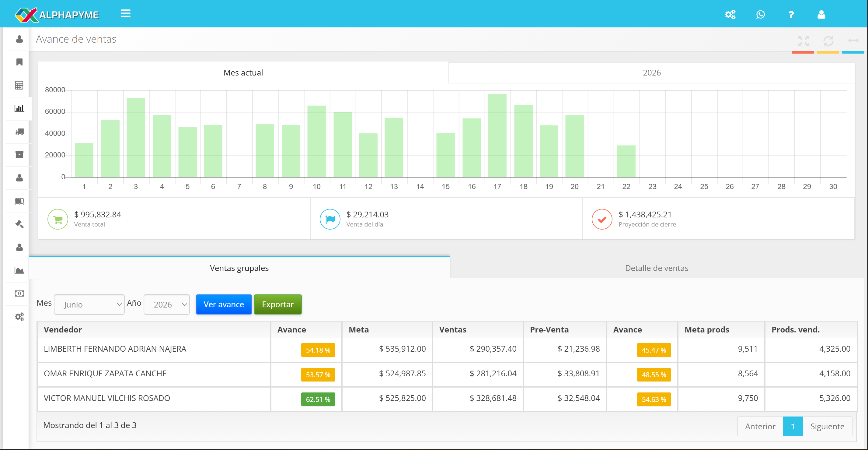This screenshot has height=450, width=868.
Task: Click the 54.18 % progress badge
Action: [318, 350]
